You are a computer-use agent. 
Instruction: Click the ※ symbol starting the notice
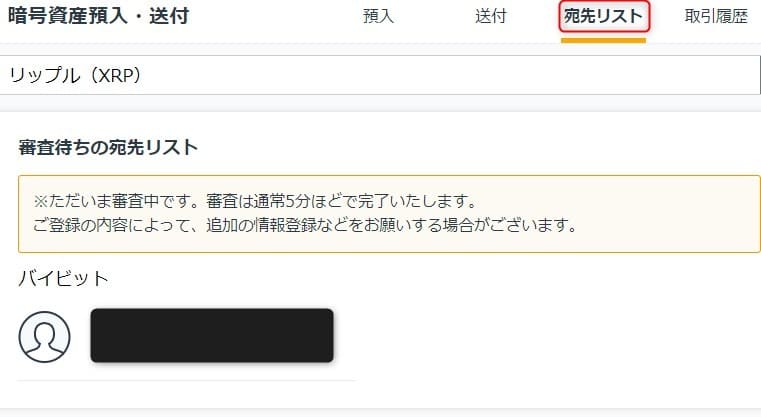coord(40,201)
